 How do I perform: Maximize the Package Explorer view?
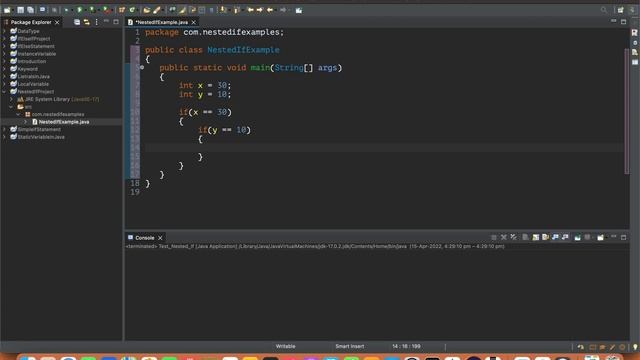116,22
